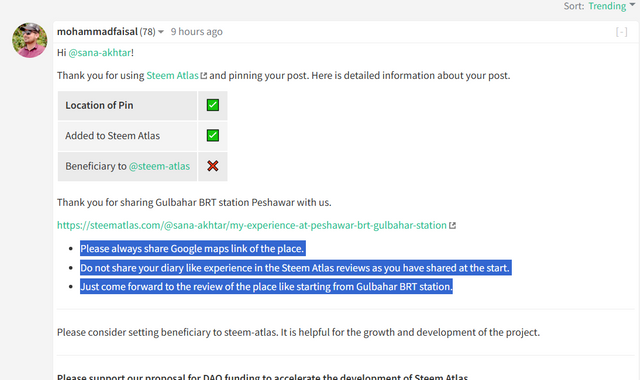The image size is (640, 380).
Task: Click the 'Just come forward to the review' bullet
Action: (266, 287)
